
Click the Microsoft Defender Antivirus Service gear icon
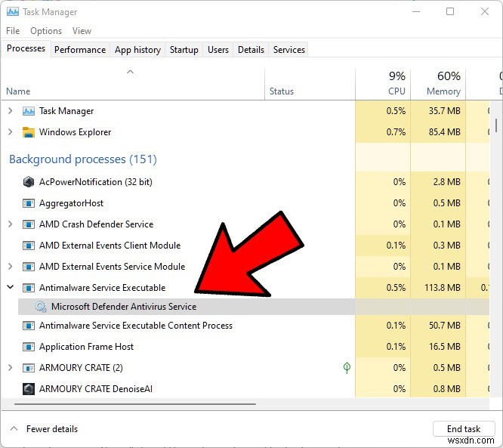[41, 307]
